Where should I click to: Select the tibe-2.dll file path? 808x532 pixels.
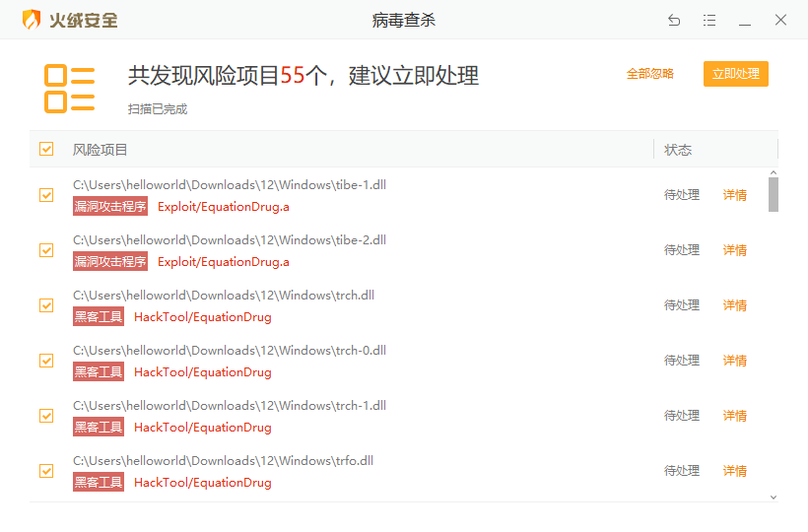click(x=230, y=240)
